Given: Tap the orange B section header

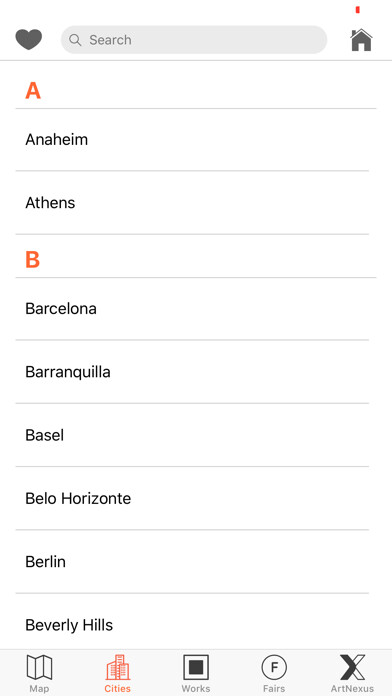Looking at the screenshot, I should [x=33, y=260].
